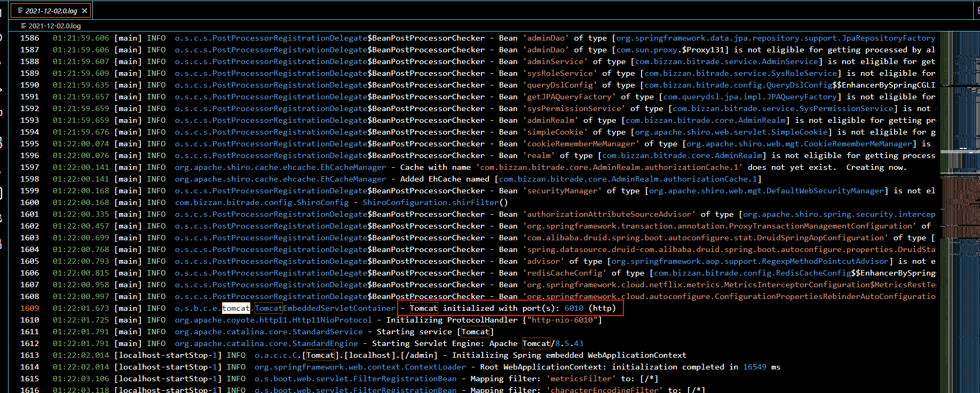980x393 pixels.
Task: Select the 2021-12-02.0.log editor tab
Action: point(51,11)
